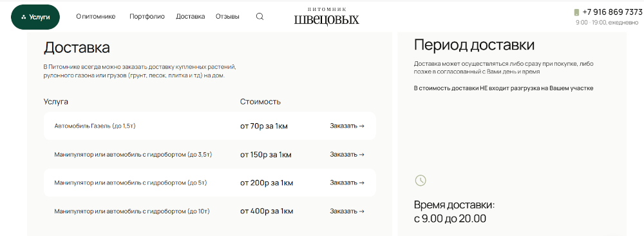644x236 pixels.
Task: Open the Отзывы section
Action: coord(227,17)
